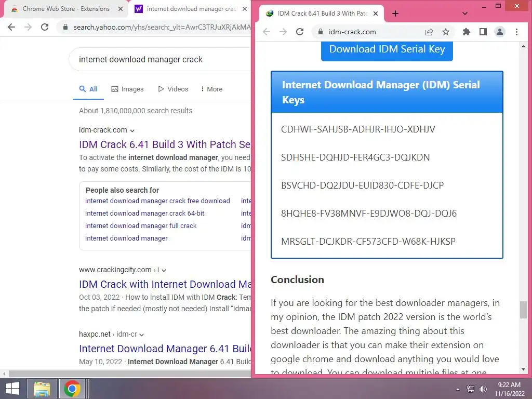Open the clock showing 9:22 AM
This screenshot has height=399, width=532.
click(x=509, y=389)
